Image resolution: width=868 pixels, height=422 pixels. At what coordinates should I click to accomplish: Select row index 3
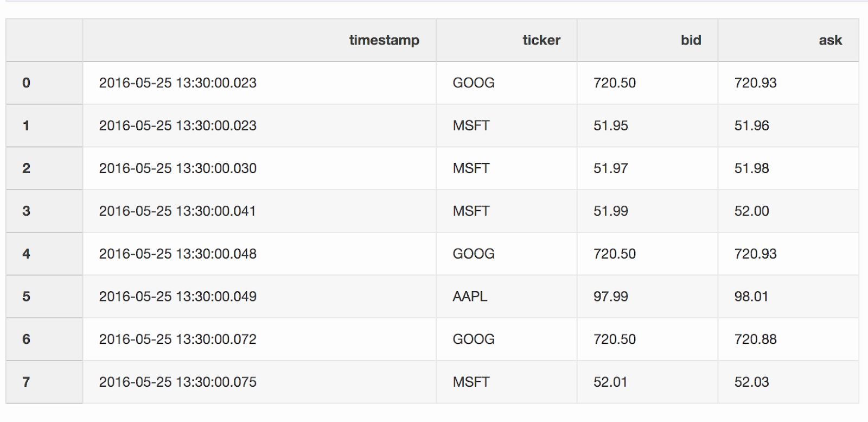click(x=26, y=211)
